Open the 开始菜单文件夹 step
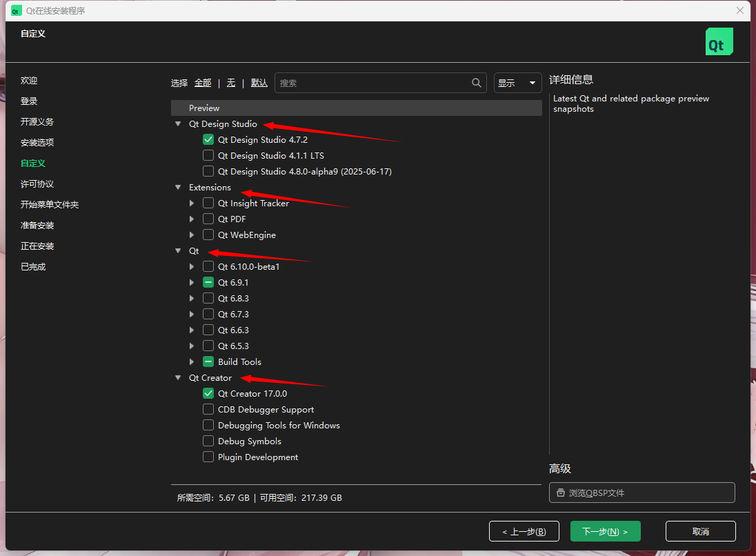 (50, 205)
